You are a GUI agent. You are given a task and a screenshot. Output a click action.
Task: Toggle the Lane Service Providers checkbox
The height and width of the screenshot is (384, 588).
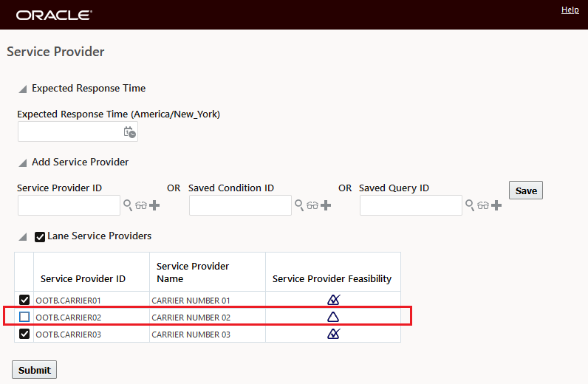click(40, 237)
